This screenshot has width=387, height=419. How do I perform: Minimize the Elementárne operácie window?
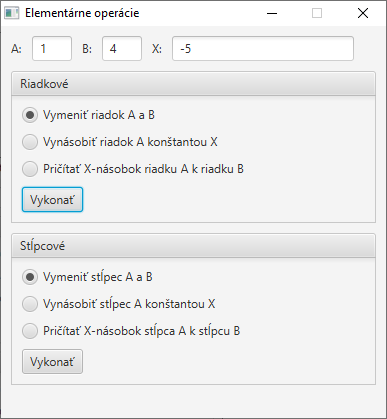click(x=272, y=13)
